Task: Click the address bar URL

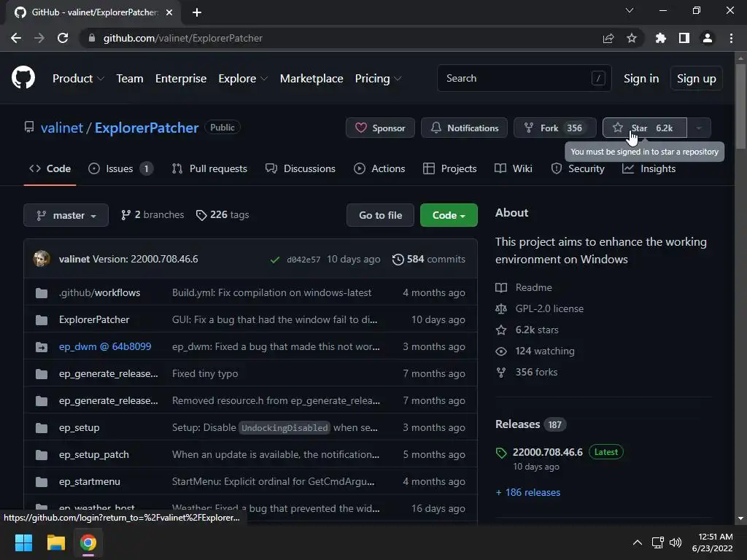Action: pos(183,38)
